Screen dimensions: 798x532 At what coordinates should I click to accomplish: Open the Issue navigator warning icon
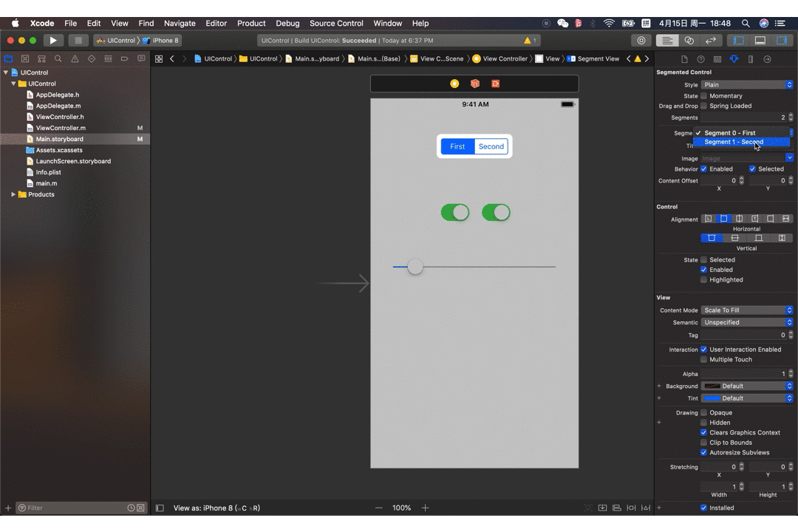75,59
